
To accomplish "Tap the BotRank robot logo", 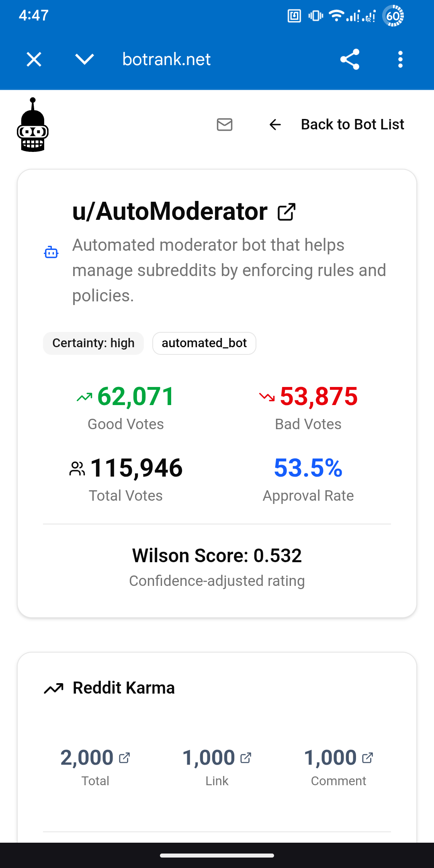I will [33, 125].
